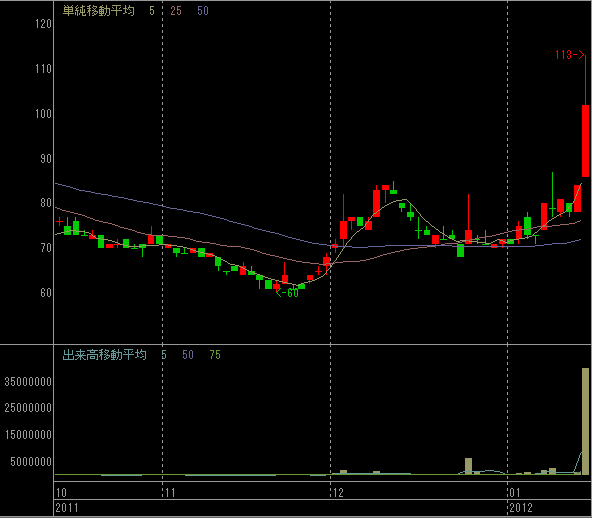Click the 110 price axis label
Viewport: 592px width, 518px height.
[x=43, y=69]
